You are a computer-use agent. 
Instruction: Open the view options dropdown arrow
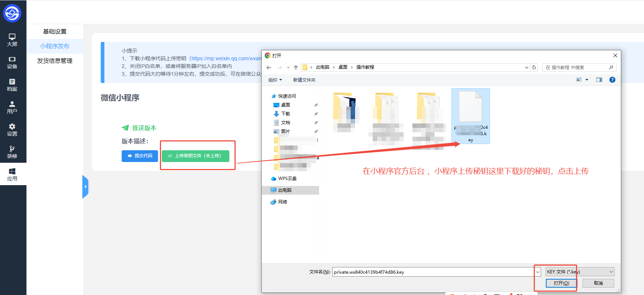coord(587,80)
